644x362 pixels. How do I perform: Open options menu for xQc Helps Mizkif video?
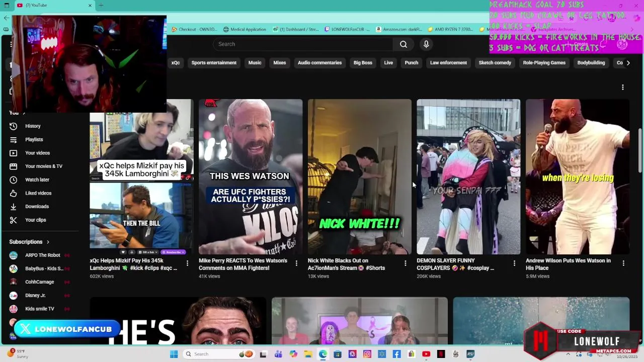187,263
